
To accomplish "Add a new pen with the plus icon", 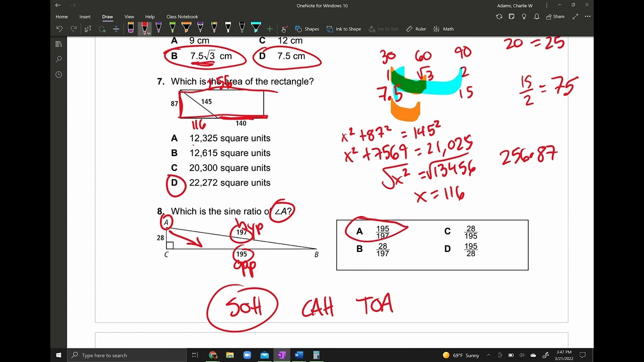I will (x=270, y=29).
